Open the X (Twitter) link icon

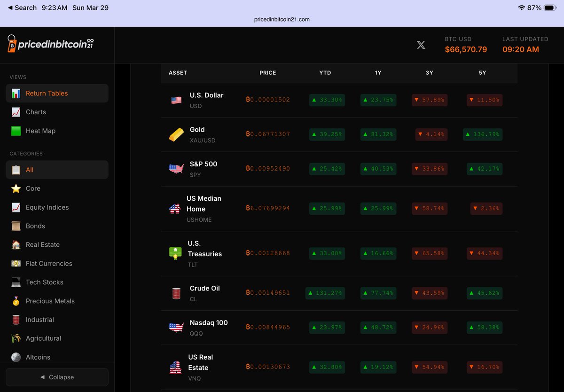[421, 45]
